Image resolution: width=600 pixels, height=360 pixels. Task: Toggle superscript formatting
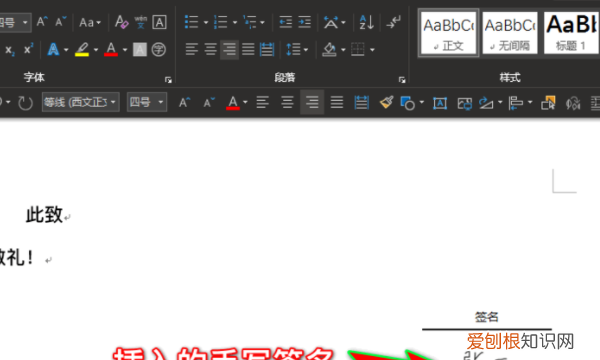28,50
